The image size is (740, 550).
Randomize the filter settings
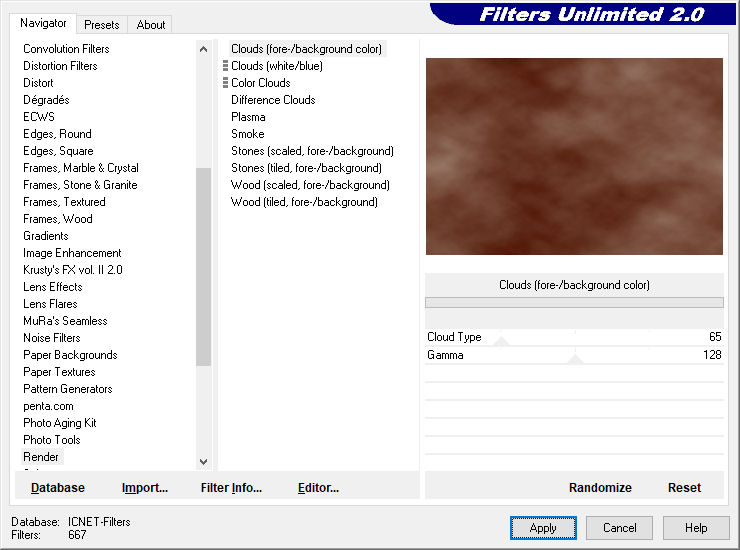point(600,488)
